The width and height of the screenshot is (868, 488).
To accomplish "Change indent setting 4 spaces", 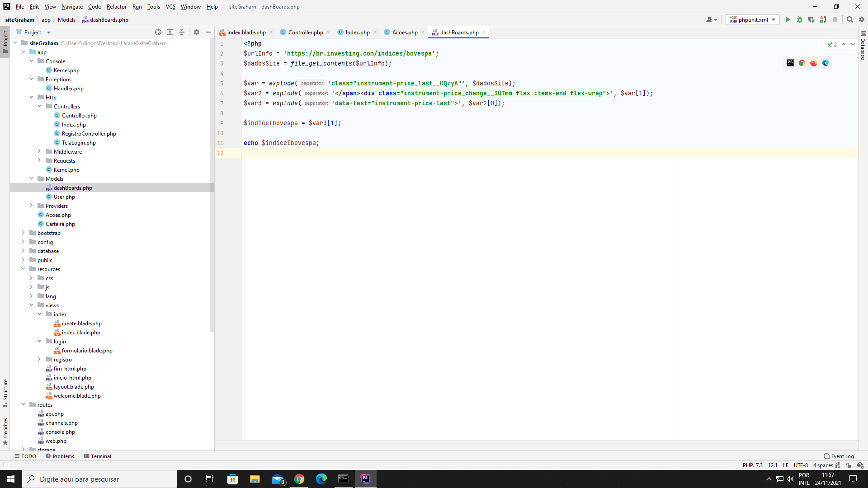I will (823, 465).
